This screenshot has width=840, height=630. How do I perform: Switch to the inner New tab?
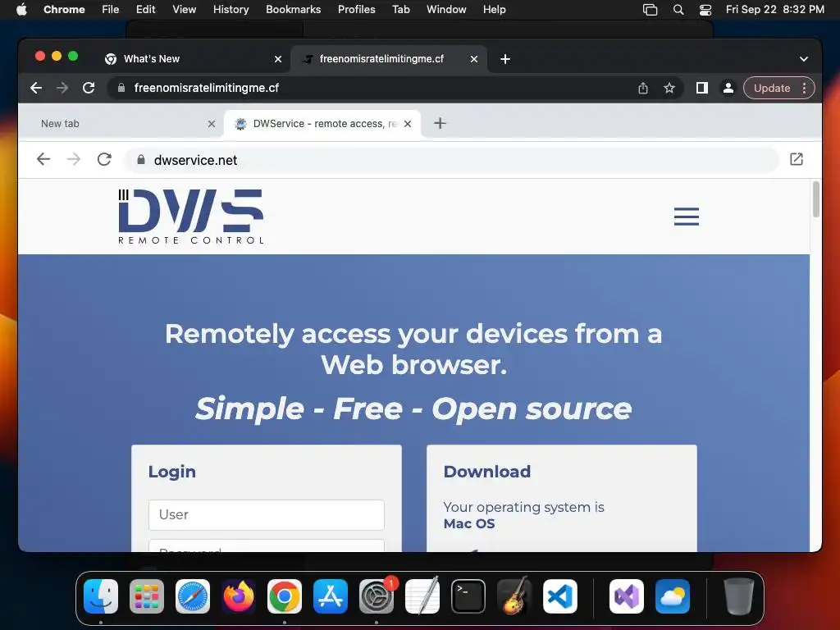click(124, 124)
